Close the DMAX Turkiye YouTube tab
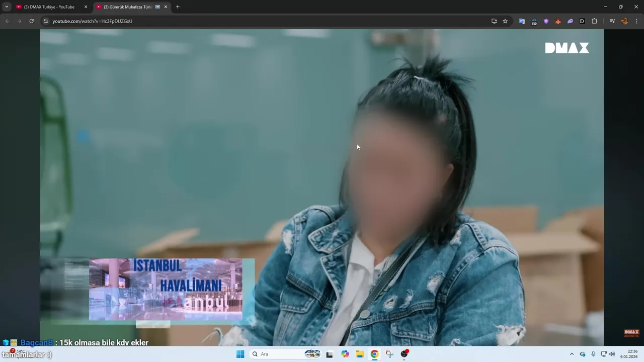 tap(86, 7)
